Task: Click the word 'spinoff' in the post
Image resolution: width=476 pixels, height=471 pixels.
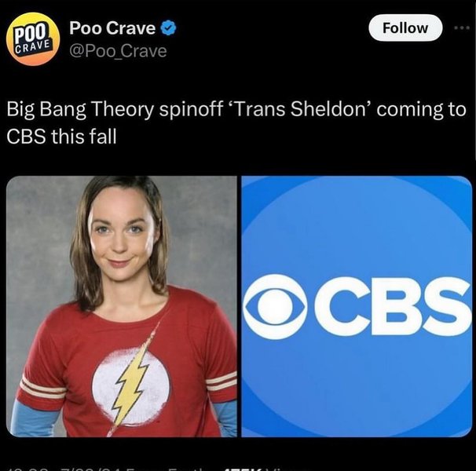Action: click(x=191, y=110)
